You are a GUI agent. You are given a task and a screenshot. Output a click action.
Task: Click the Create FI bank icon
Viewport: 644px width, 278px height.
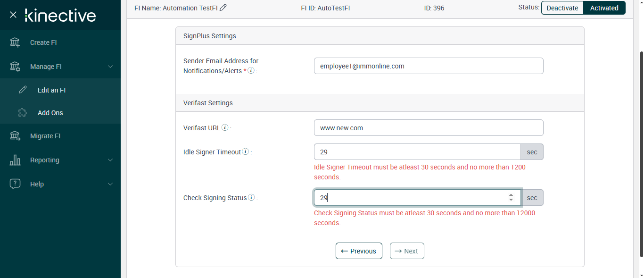click(15, 42)
